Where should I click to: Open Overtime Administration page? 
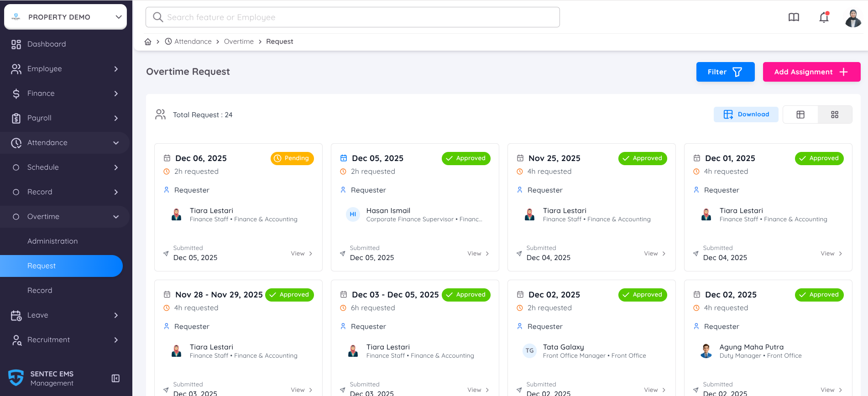[52, 241]
